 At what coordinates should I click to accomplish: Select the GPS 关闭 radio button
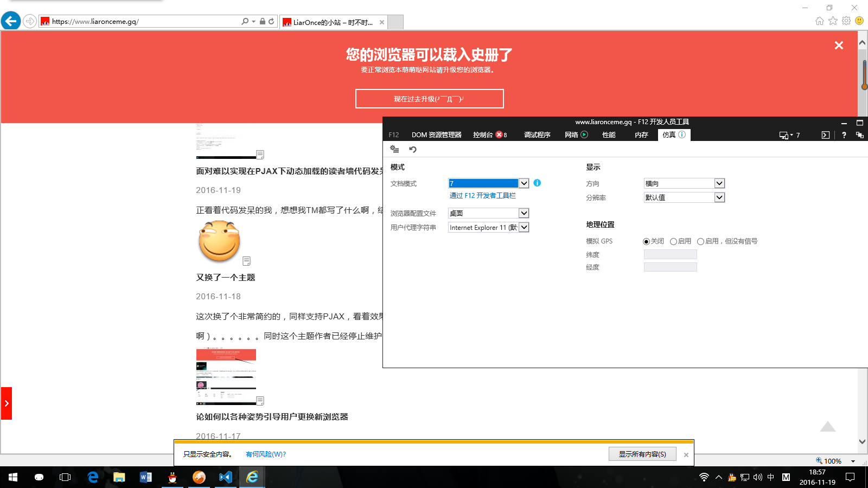pos(646,241)
